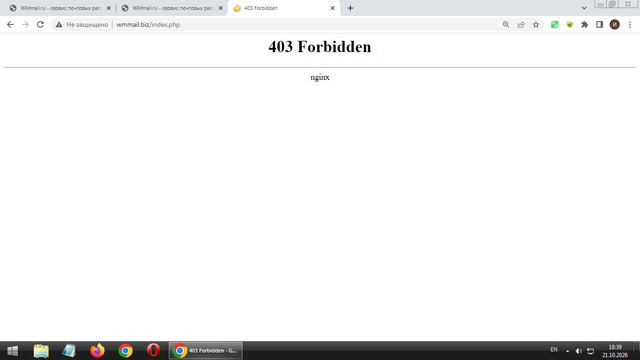The image size is (640, 360).
Task: Open the green shield extension icon
Action: pos(569,24)
